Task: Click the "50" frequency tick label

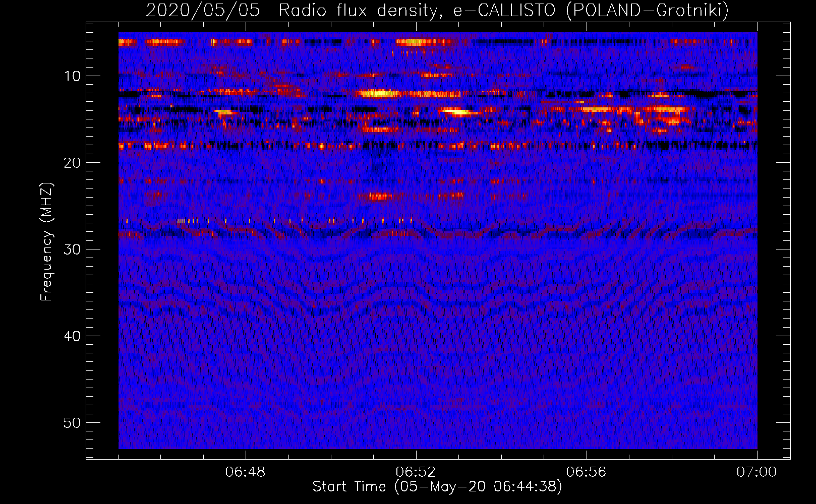Action: (72, 423)
